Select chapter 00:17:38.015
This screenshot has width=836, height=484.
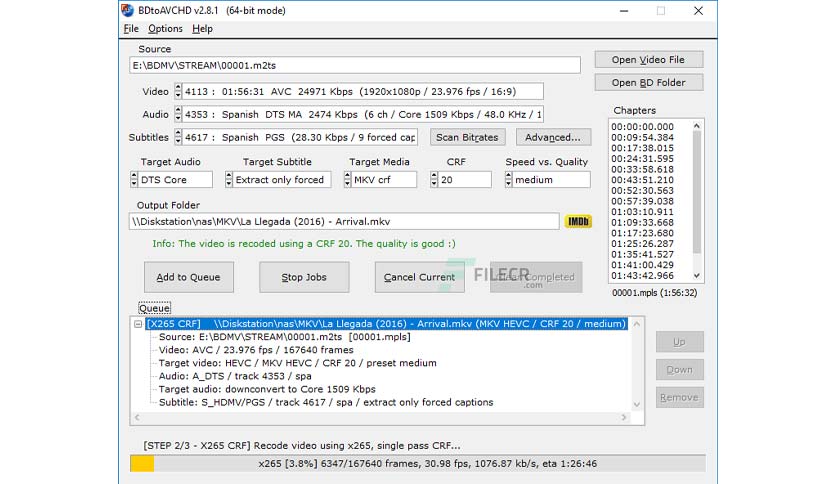click(642, 148)
